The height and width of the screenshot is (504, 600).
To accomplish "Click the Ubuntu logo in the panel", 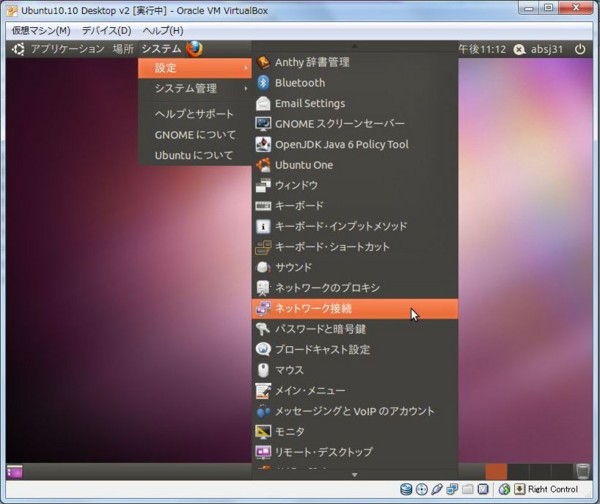I will (x=18, y=49).
